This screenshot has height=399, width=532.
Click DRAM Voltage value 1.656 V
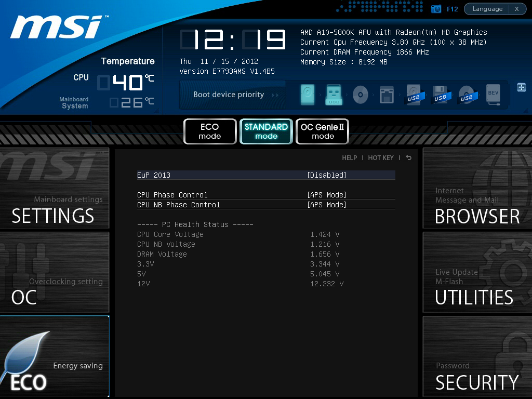click(x=325, y=254)
